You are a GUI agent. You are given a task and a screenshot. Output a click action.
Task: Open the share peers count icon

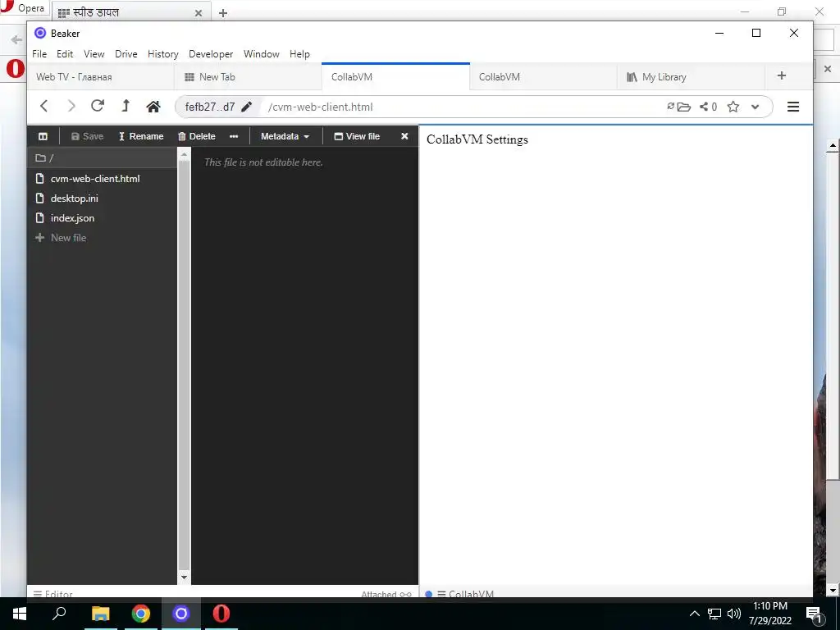pyautogui.click(x=708, y=107)
